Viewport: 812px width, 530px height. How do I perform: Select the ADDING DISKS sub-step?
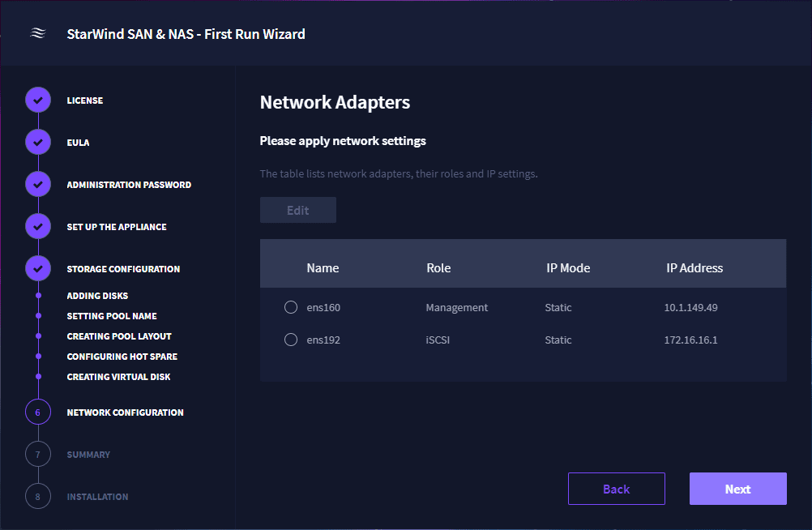(x=97, y=296)
